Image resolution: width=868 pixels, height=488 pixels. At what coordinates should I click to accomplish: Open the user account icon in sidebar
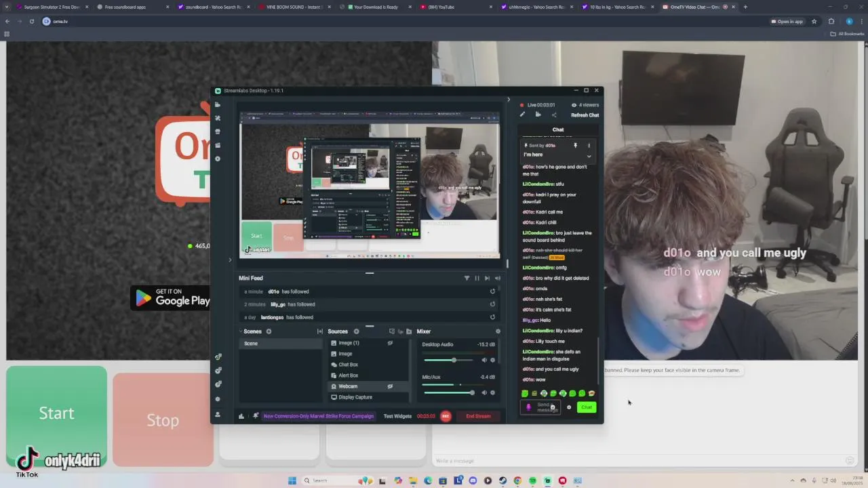[218, 414]
